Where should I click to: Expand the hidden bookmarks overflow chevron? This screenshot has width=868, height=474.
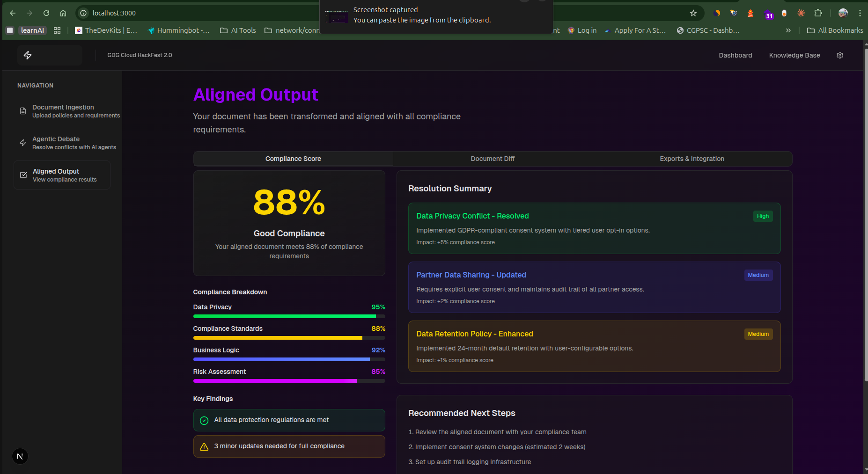(788, 30)
